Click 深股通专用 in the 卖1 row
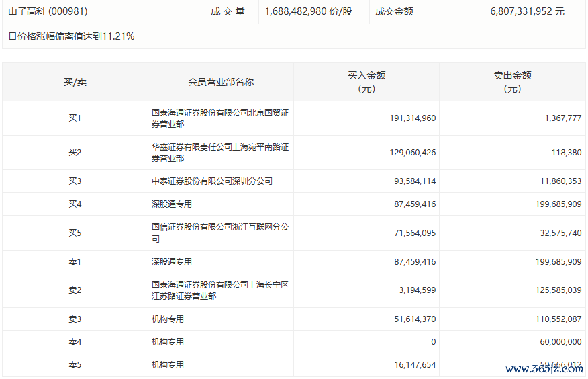This screenshot has height=379, width=588. coord(172,261)
